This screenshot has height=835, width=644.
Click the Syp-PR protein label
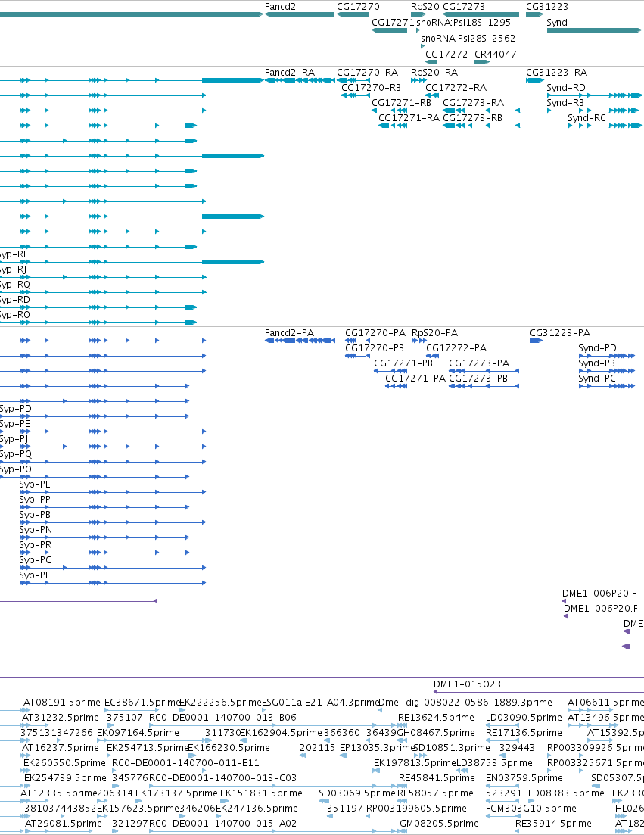tap(35, 545)
